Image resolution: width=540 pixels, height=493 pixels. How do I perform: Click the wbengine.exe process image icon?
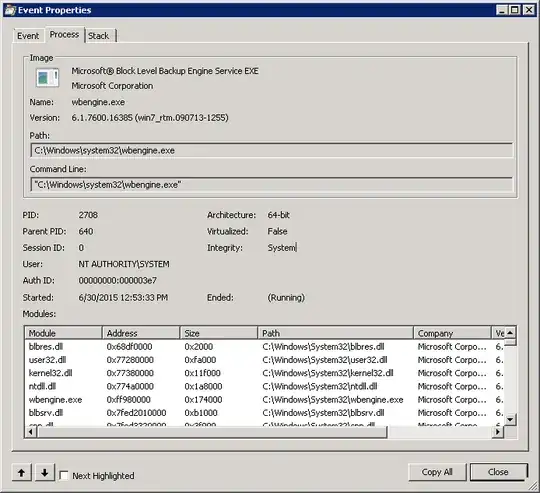[x=48, y=77]
